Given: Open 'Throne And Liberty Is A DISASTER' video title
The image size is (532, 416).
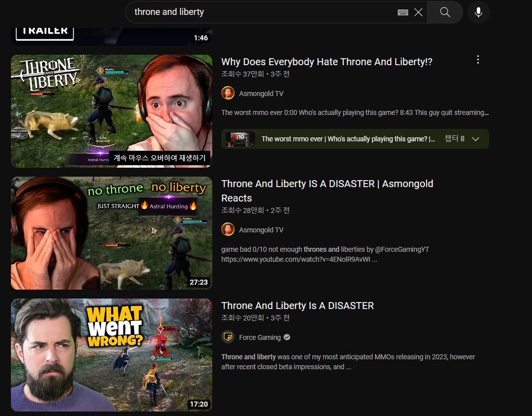Looking at the screenshot, I should [x=297, y=306].
